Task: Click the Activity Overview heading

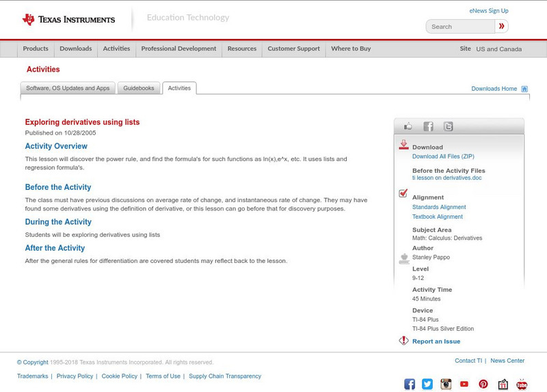Action: click(x=56, y=146)
